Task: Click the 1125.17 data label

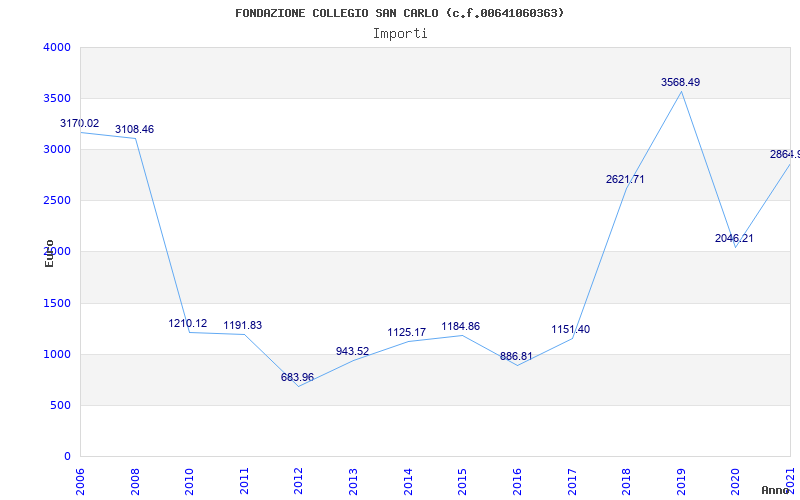Action: point(407,333)
